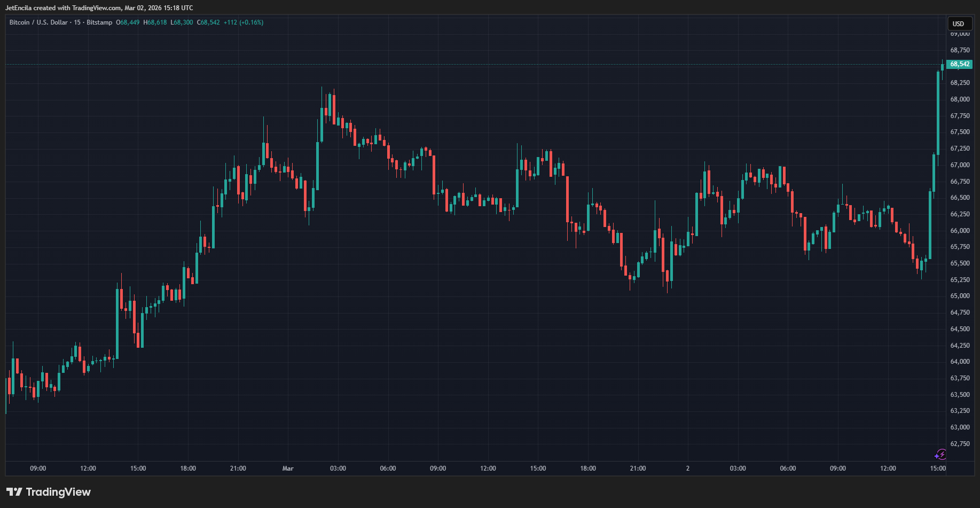This screenshot has width=980, height=508.
Task: Click the open value O68,449
Action: pos(128,22)
